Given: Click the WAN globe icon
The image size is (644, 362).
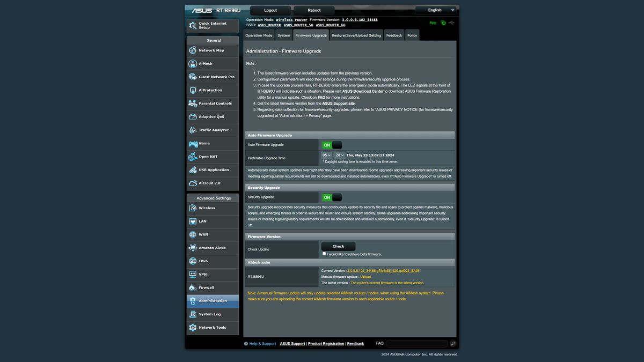Looking at the screenshot, I should [x=193, y=234].
